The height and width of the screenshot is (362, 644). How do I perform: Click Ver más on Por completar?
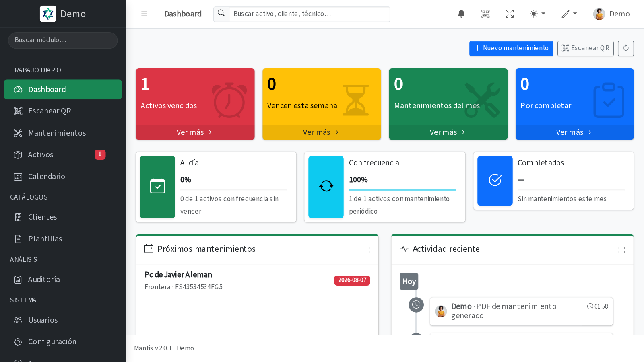[x=575, y=132]
